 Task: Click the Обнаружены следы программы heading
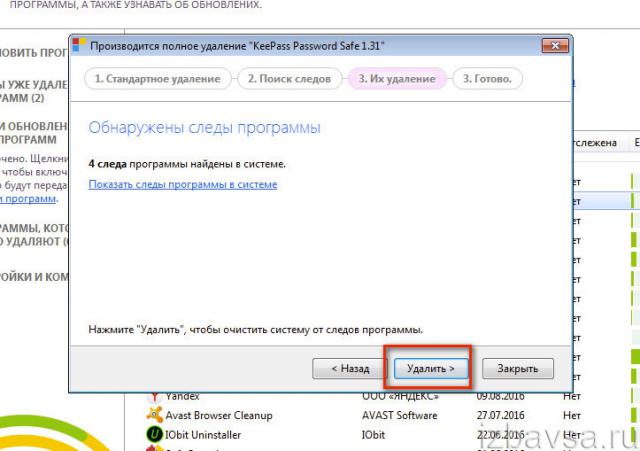coord(204,128)
